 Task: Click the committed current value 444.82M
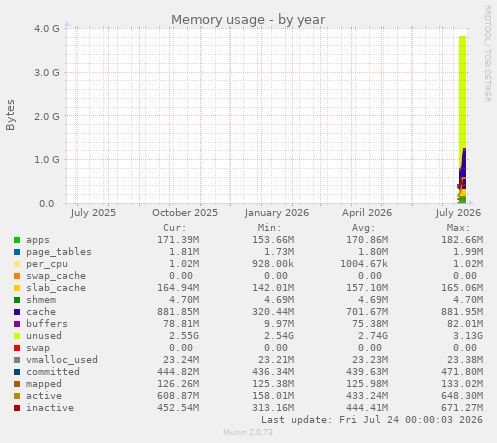click(178, 372)
